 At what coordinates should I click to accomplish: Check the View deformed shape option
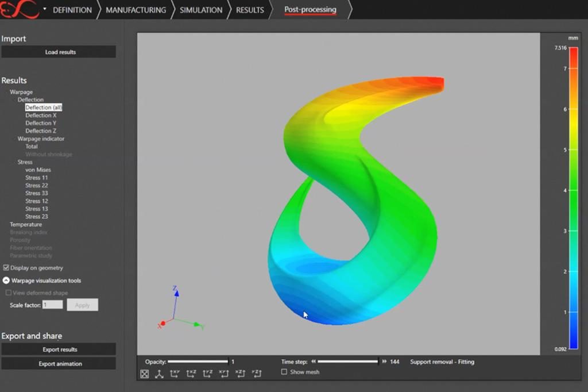tap(9, 293)
